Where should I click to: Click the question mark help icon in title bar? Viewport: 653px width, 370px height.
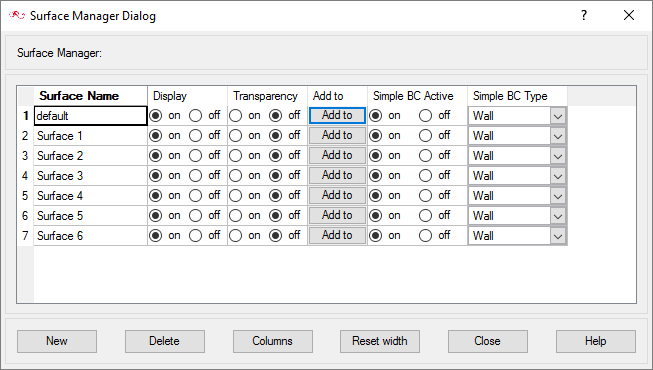click(584, 15)
